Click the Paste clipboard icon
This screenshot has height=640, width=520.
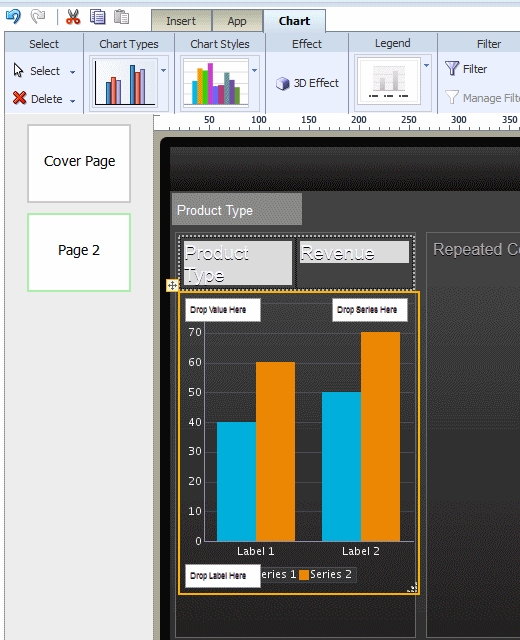tap(122, 17)
